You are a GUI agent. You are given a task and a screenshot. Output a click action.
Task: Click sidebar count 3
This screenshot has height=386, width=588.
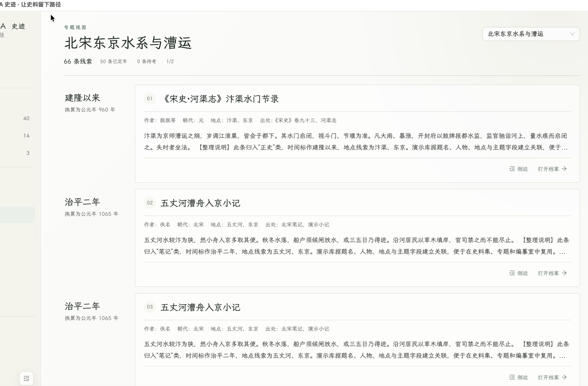tap(28, 153)
